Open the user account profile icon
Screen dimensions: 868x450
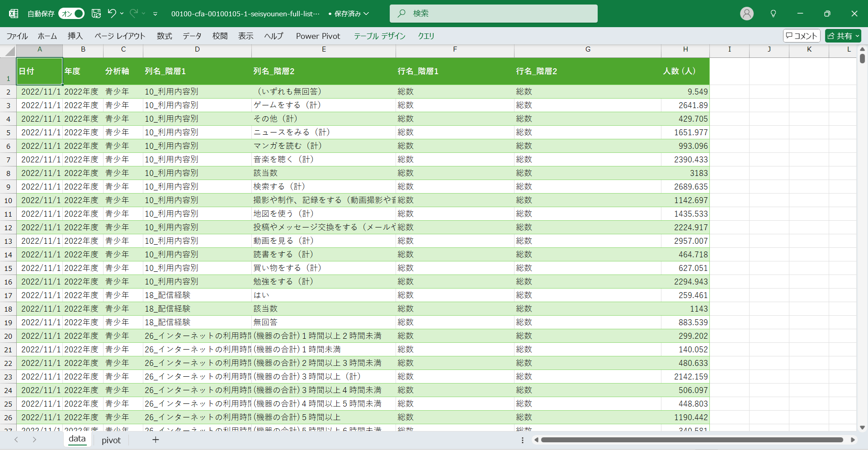tap(746, 14)
